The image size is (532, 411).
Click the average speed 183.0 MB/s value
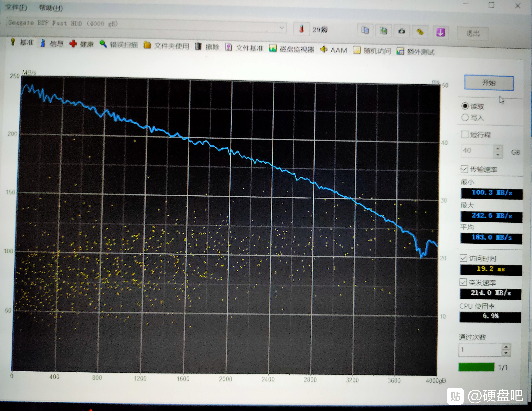click(491, 238)
